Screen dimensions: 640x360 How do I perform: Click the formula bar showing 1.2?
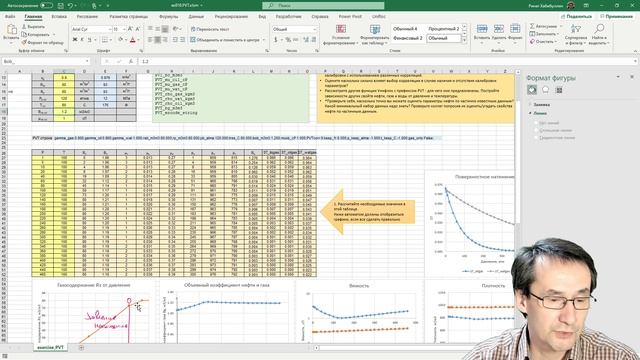[388, 61]
